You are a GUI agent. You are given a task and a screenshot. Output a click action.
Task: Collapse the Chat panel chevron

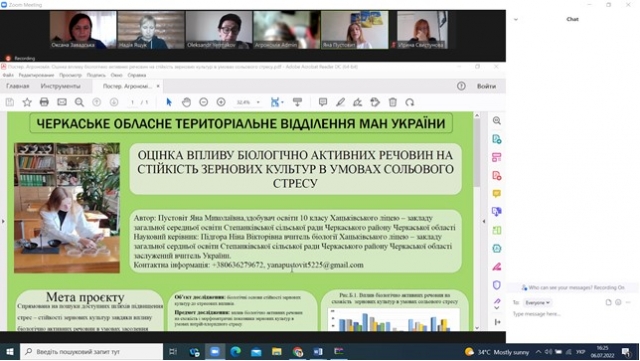[516, 19]
